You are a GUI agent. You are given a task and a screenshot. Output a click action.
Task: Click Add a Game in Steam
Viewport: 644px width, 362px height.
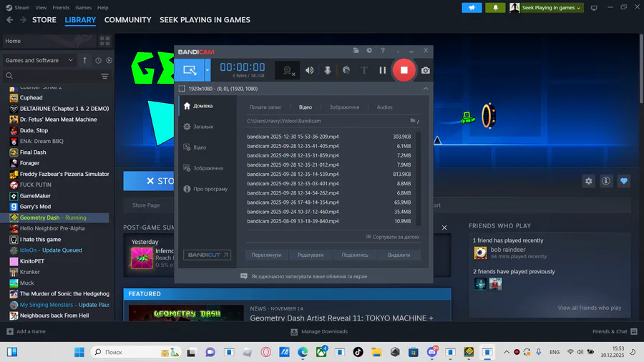click(x=26, y=332)
